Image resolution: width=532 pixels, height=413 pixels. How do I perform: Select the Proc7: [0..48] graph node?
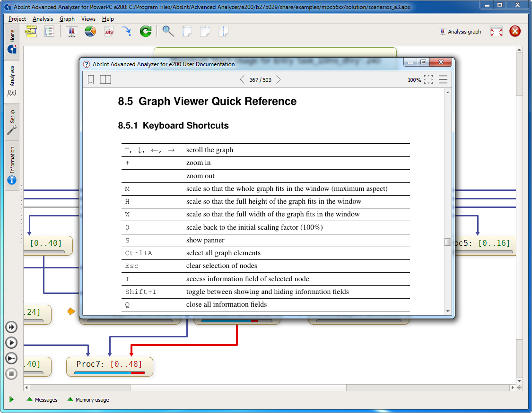coord(110,367)
